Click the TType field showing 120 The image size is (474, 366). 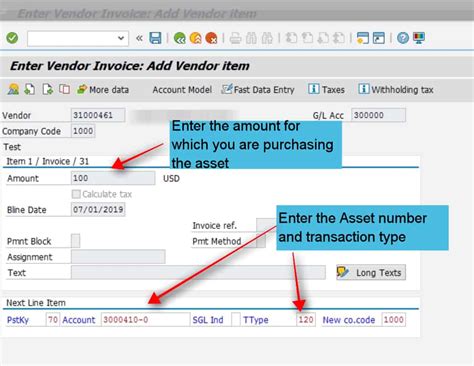click(x=306, y=320)
